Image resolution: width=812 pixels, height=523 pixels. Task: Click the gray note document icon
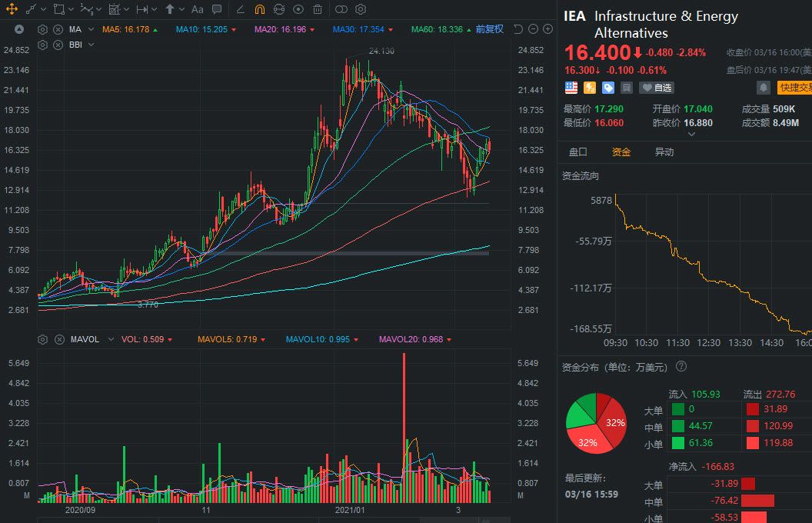point(627,88)
